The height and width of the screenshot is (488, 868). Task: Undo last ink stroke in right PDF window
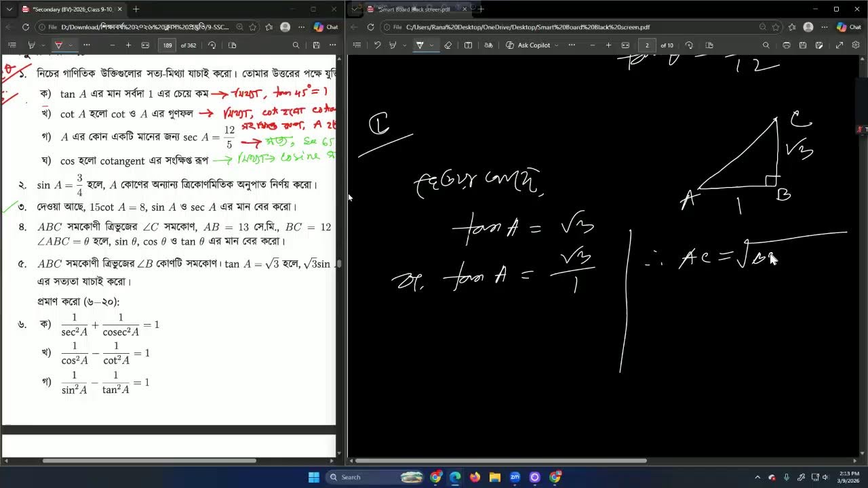click(x=377, y=45)
